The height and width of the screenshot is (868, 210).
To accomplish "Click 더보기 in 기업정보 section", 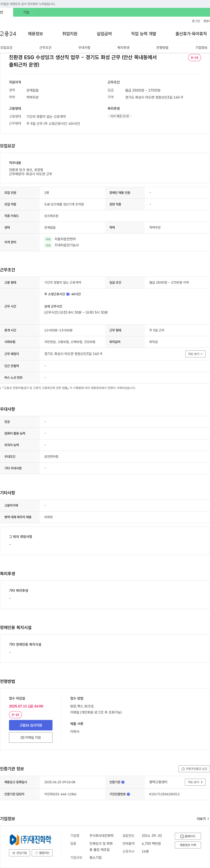I will point(203,819).
